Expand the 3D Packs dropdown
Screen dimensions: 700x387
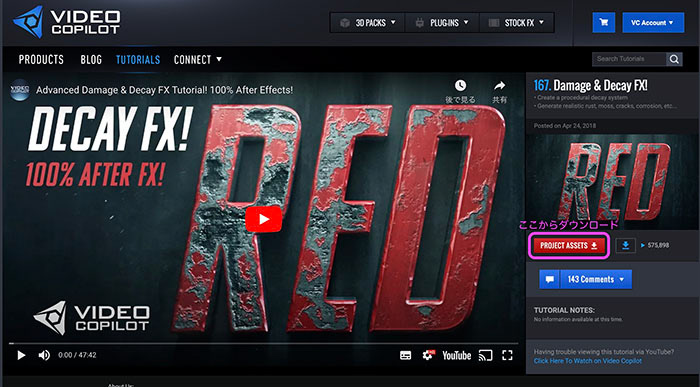tap(367, 22)
